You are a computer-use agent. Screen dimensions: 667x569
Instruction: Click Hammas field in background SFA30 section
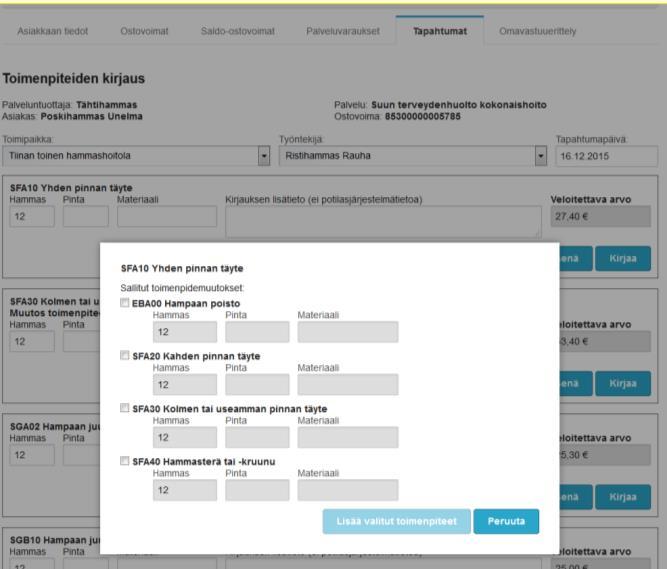coord(32,342)
